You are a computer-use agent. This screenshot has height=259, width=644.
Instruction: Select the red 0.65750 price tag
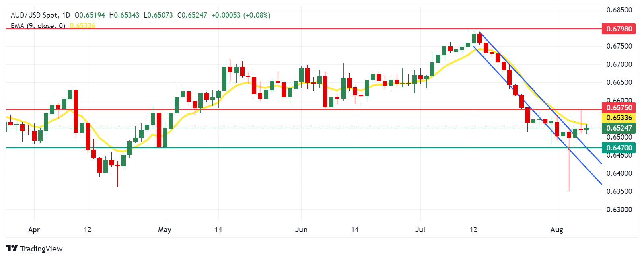pyautogui.click(x=619, y=108)
